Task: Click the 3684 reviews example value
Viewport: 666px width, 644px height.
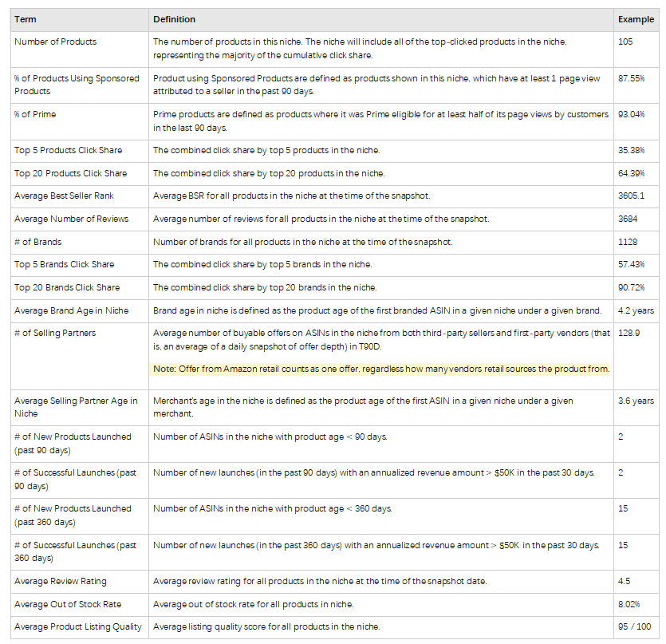Action: [627, 219]
